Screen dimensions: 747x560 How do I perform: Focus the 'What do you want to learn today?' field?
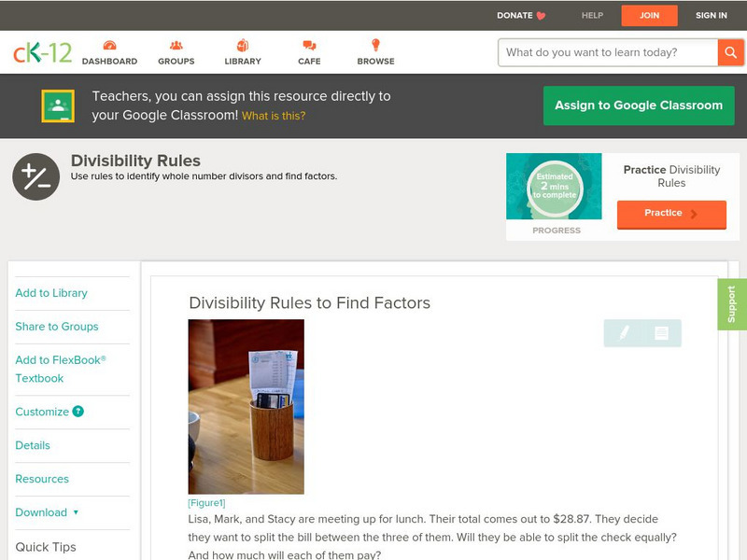[608, 52]
